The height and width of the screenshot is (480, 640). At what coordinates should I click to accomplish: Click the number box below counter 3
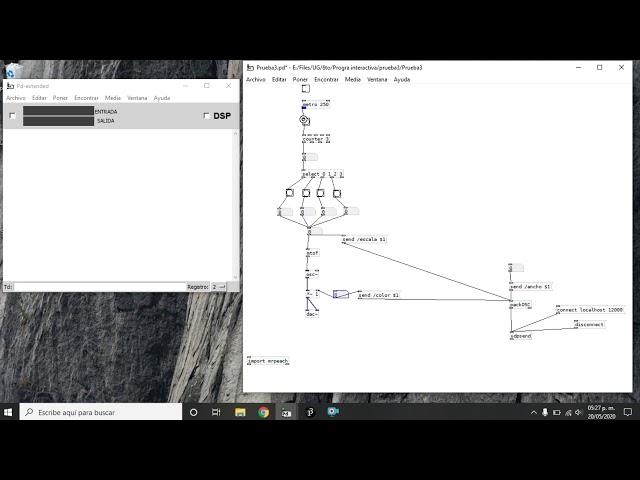310,157
